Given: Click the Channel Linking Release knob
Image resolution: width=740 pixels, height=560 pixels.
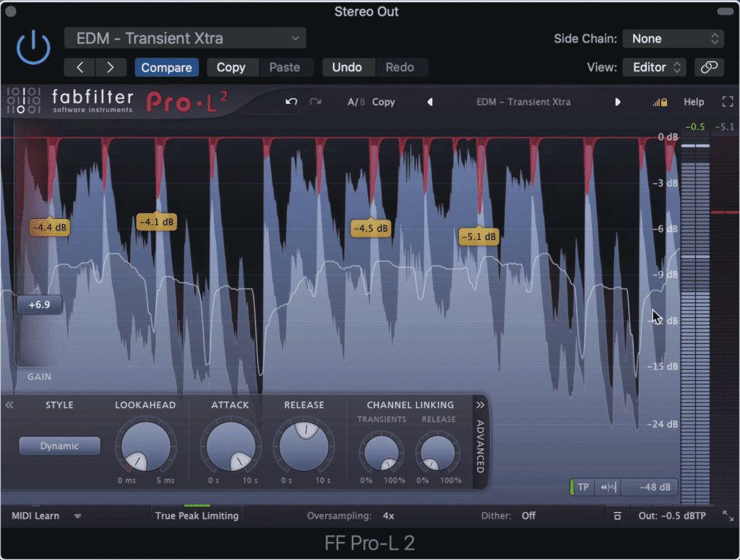Looking at the screenshot, I should 437,453.
